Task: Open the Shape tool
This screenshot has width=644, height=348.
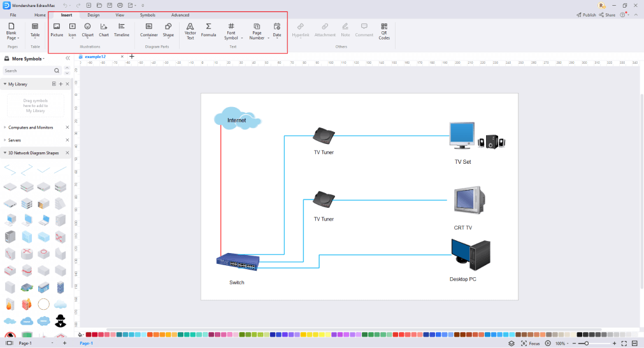Action: [168, 30]
